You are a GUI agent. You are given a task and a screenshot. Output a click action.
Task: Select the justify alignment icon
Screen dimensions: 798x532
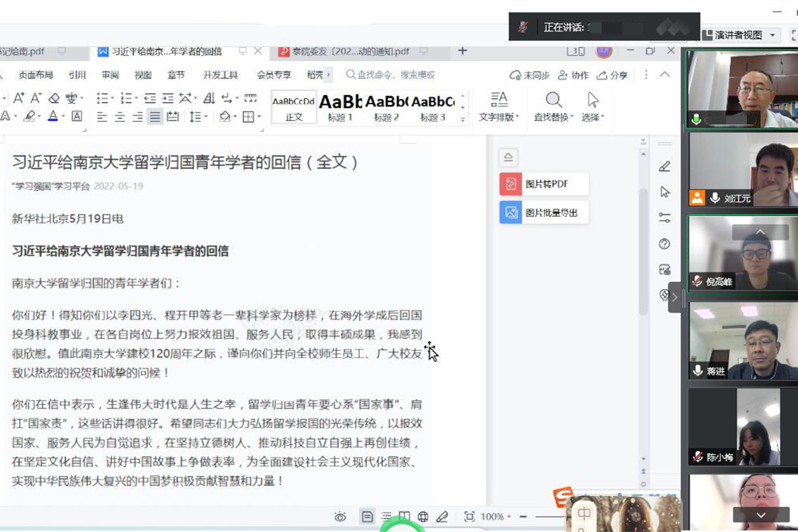tap(155, 117)
